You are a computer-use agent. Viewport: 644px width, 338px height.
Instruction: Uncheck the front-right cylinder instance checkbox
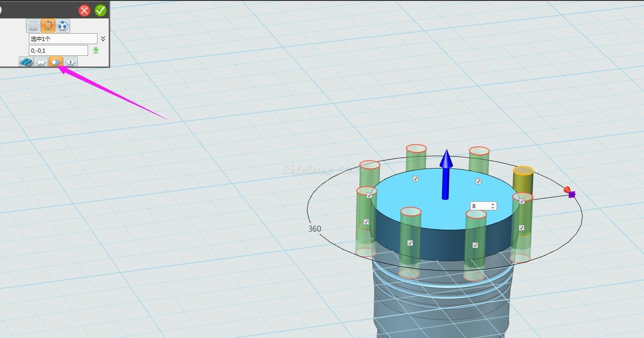tap(475, 245)
